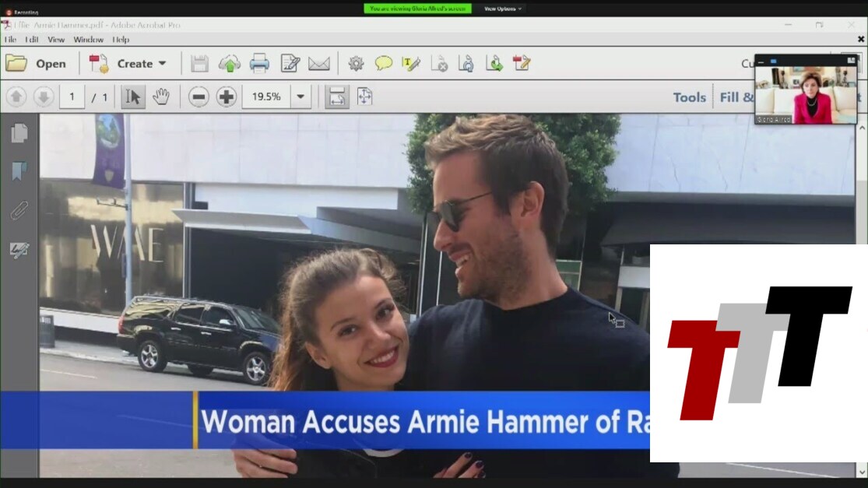
Task: Open the Tools pane
Action: 689,97
